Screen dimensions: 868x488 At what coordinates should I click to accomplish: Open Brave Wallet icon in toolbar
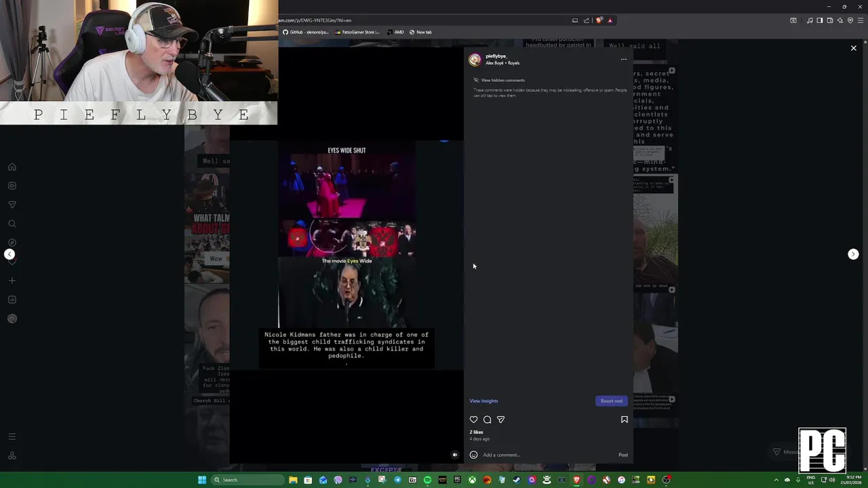pos(830,20)
